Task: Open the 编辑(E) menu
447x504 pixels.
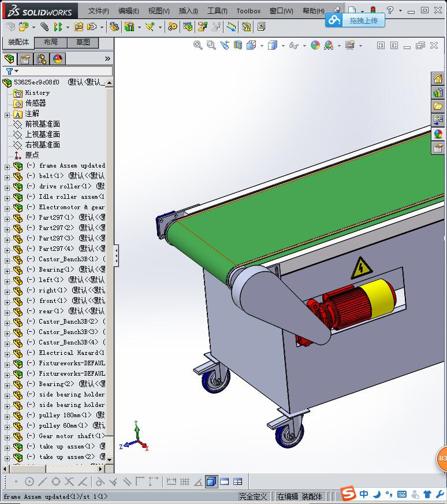Action: [x=128, y=11]
